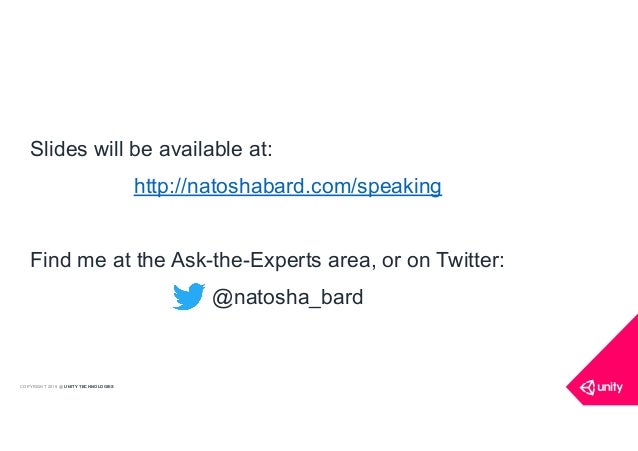Select the @natosha_bard Twitter handle

[287, 298]
